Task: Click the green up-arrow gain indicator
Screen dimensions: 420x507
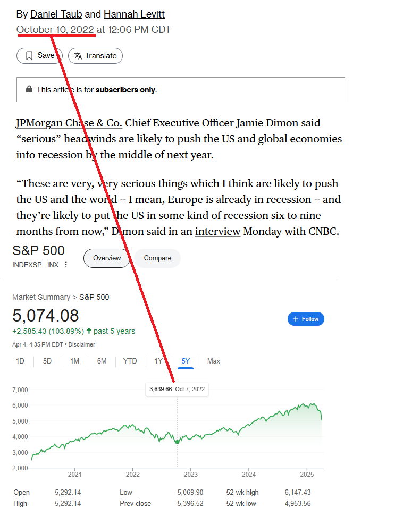Action: click(x=89, y=331)
